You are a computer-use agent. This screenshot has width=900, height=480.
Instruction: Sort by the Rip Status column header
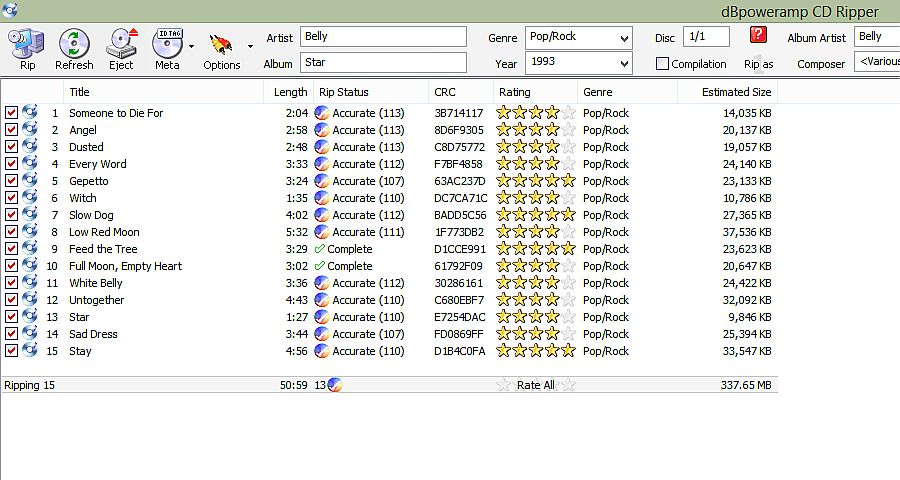coord(371,92)
